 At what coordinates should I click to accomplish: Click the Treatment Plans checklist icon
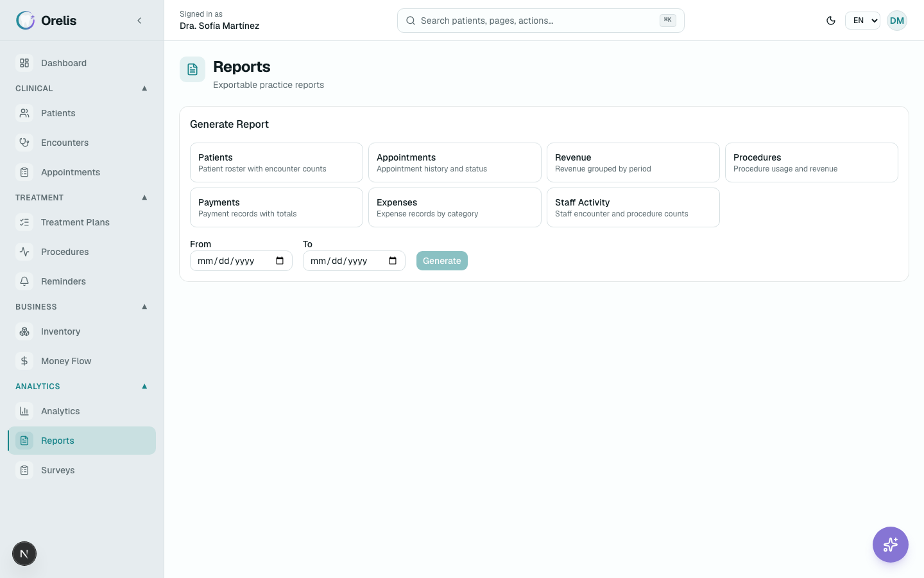[24, 222]
